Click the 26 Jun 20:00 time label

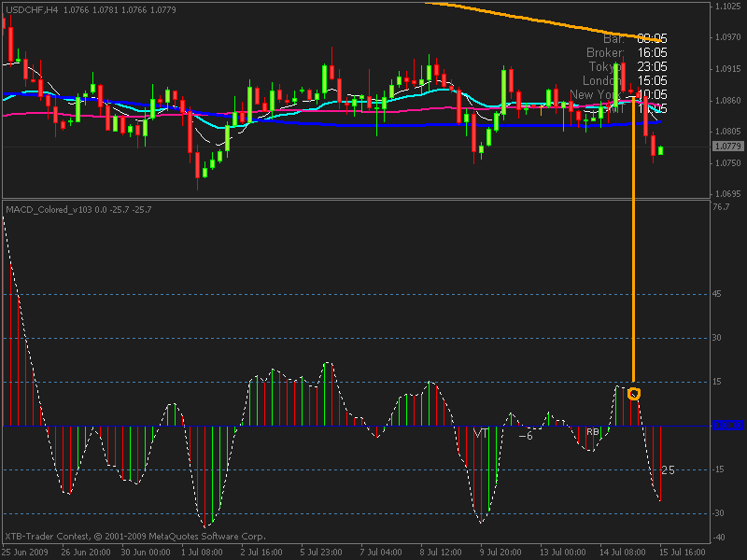86,553
